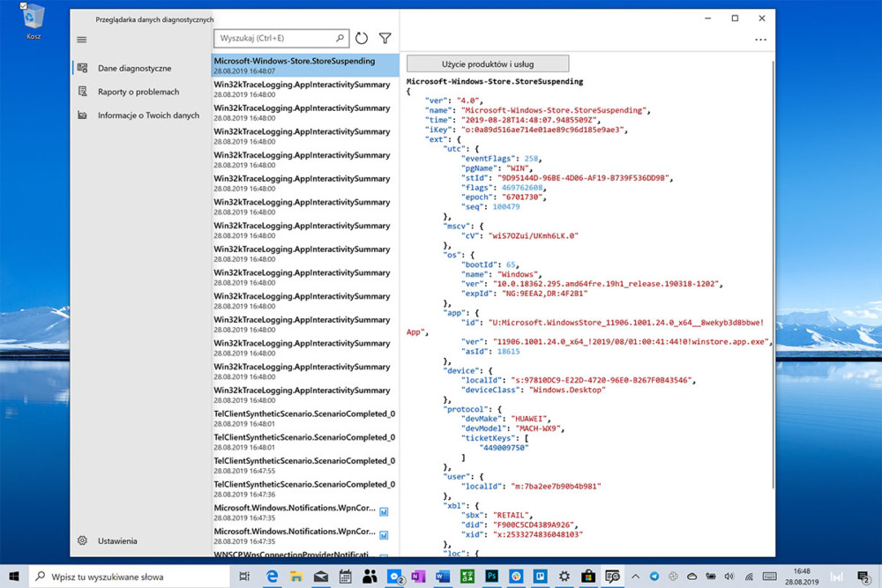Click the bold Microsoft-Windows-Store.StoreSuspending heading

coord(495,81)
